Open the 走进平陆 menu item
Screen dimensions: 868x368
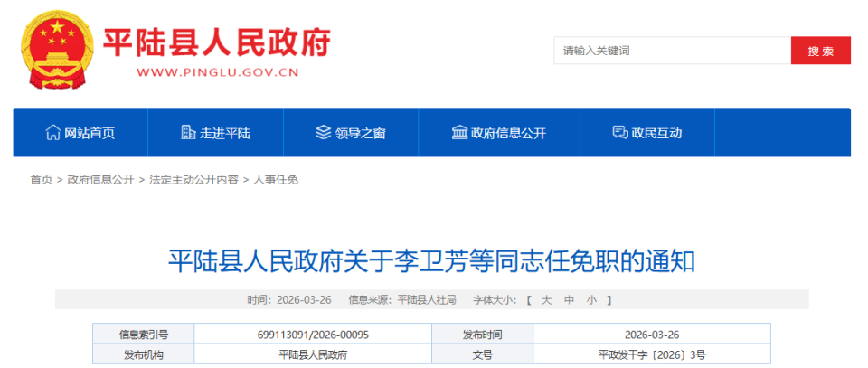coord(216,132)
